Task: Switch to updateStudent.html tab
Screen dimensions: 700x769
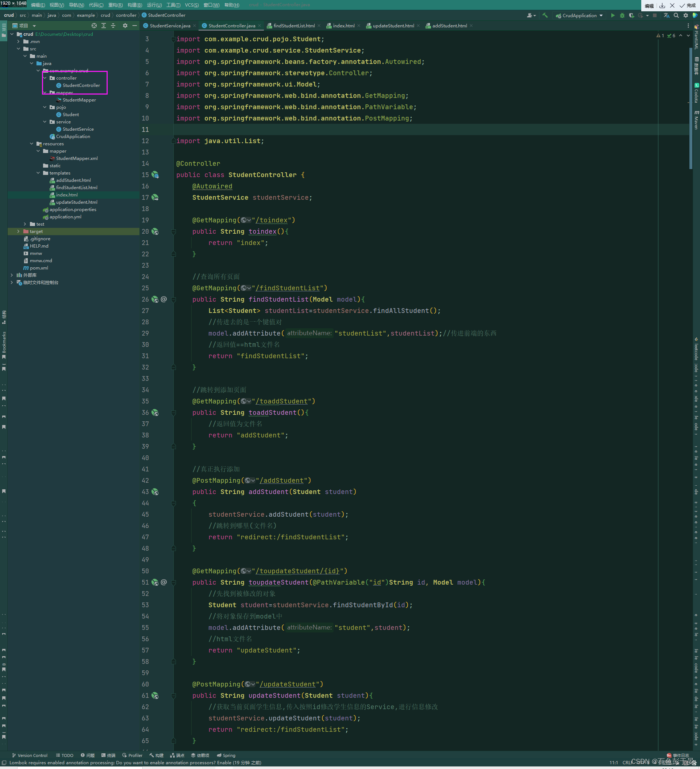Action: tap(393, 26)
